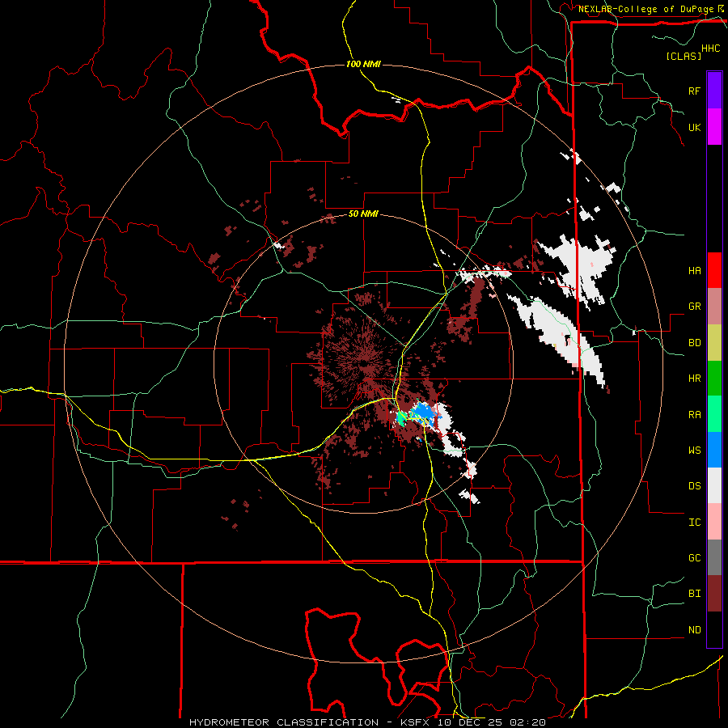The image size is (728, 728).
Task: Click the DS legend label
Action: [694, 486]
